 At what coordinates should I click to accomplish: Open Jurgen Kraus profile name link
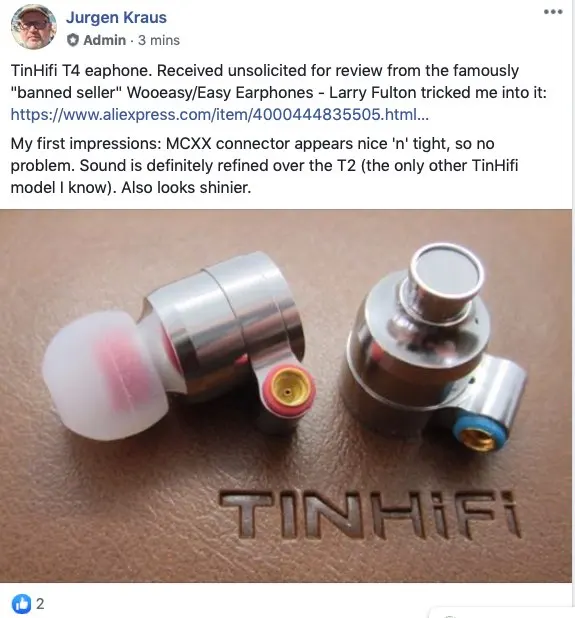116,17
